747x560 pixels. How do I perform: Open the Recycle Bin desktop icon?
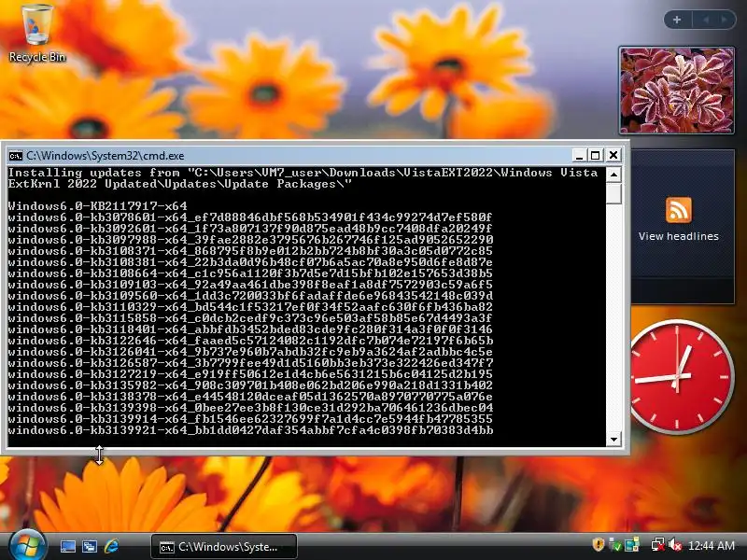tap(36, 34)
